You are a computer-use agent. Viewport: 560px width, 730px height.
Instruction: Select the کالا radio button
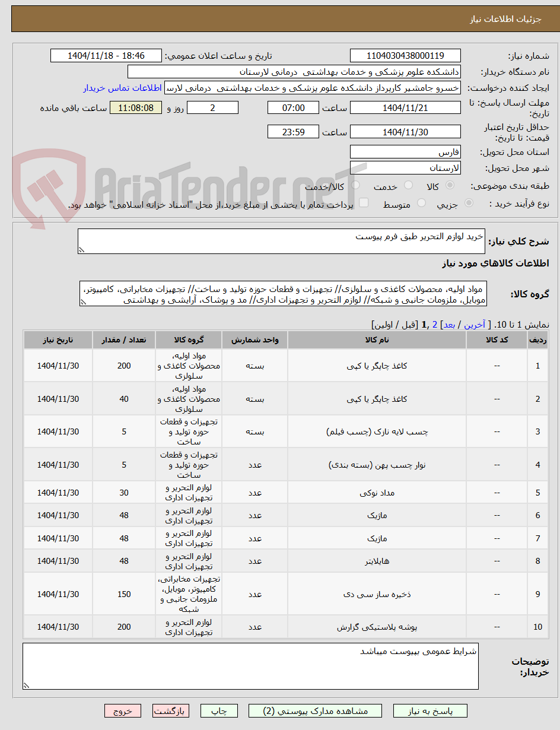tap(450, 186)
